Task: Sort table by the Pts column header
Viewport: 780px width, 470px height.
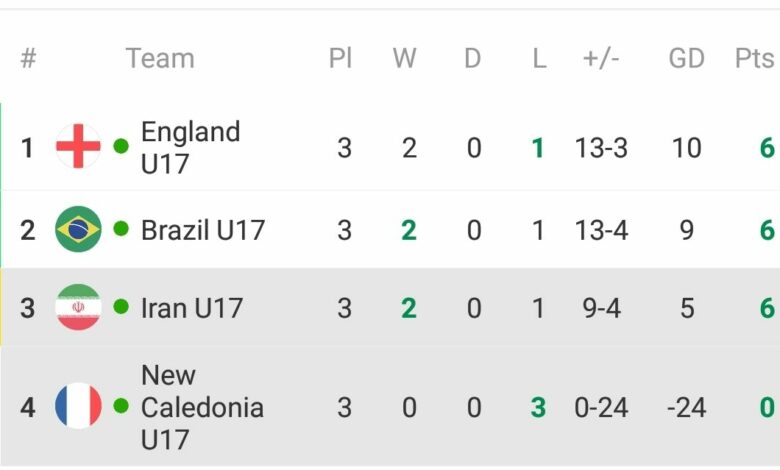Action: coord(755,58)
